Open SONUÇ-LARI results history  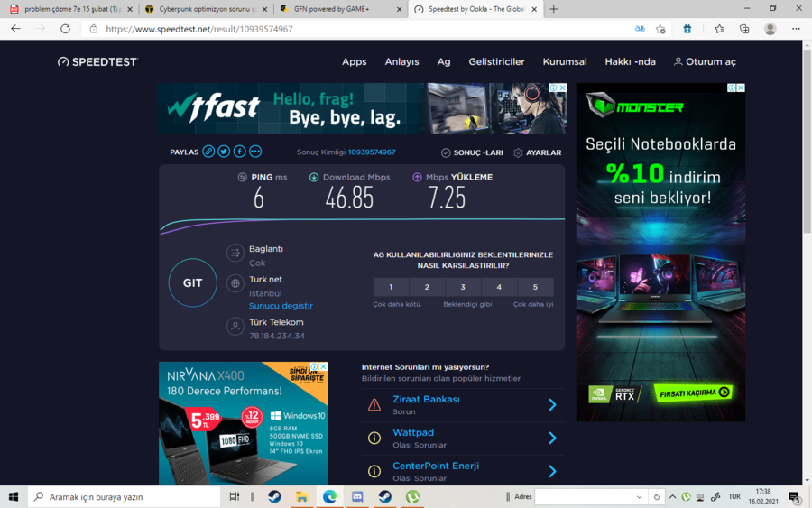(472, 152)
